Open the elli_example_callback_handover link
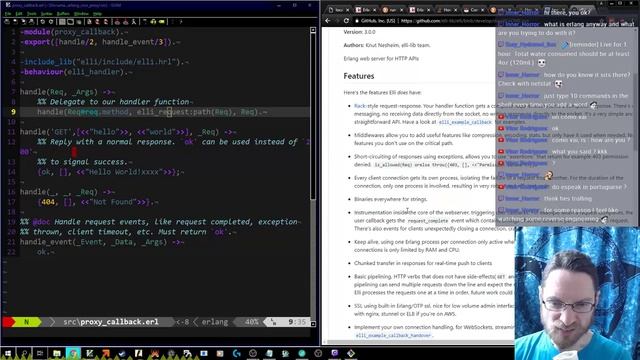Viewport: 640px width, 360px height. click(x=393, y=336)
